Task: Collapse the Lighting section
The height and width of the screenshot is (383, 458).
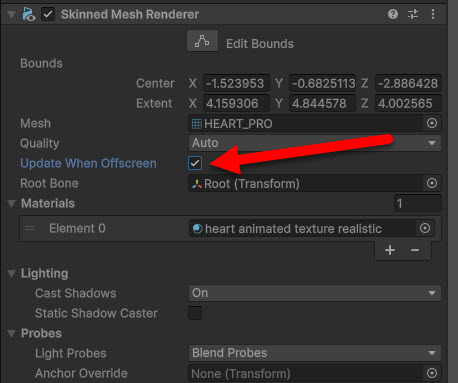Action: (11, 274)
